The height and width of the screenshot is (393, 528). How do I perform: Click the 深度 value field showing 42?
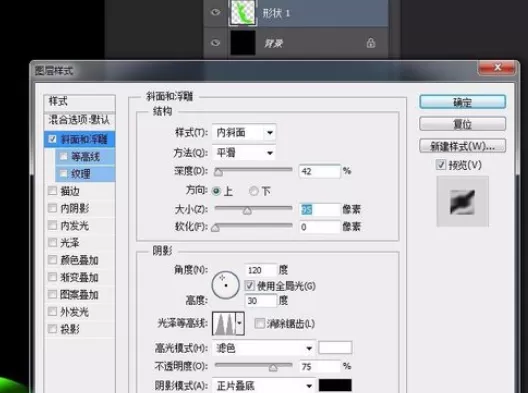tap(319, 171)
